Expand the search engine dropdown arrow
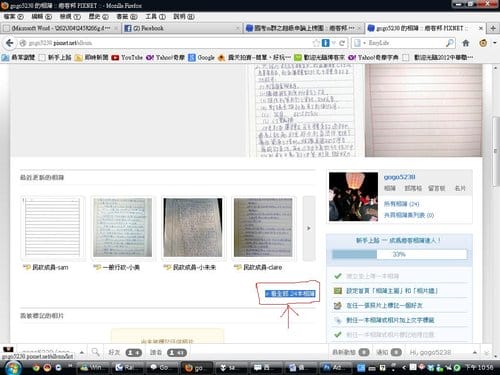Screen dimensions: 500x375 364,43
